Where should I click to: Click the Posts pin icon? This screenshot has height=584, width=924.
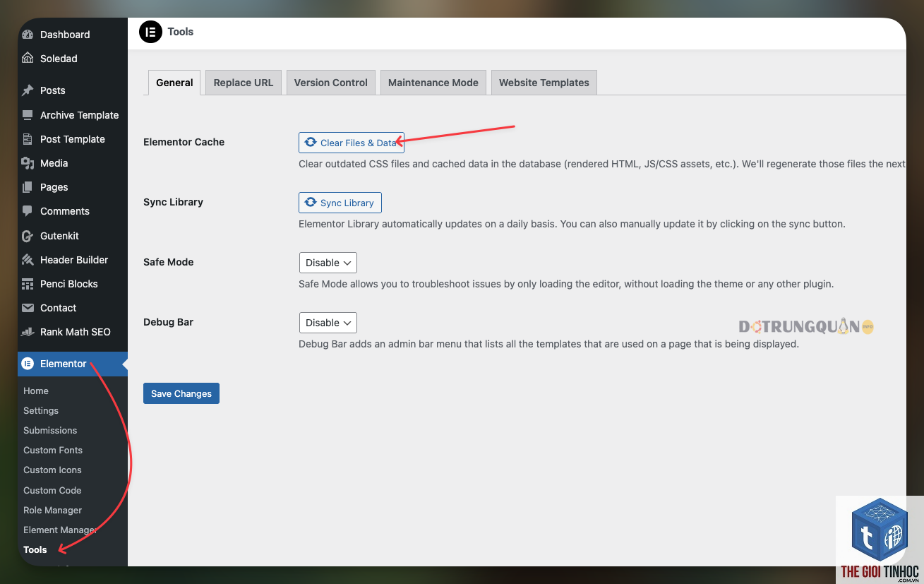point(28,90)
